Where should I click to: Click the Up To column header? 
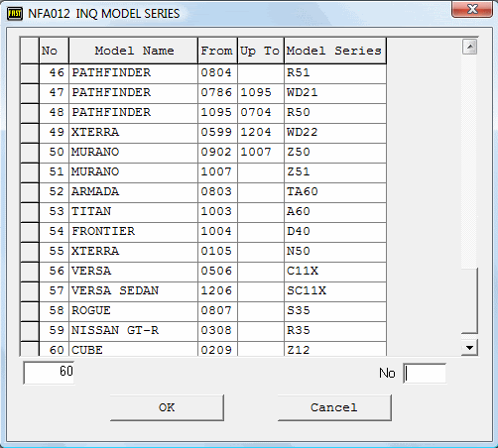261,51
